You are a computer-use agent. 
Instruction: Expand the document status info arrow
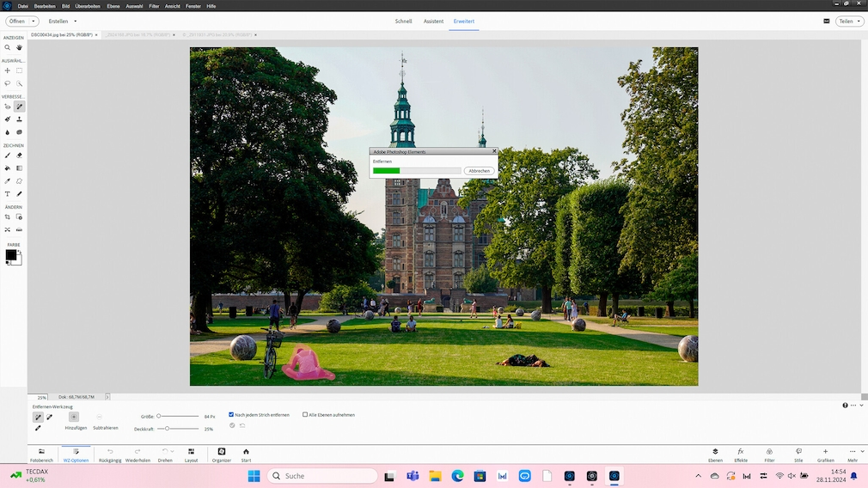pyautogui.click(x=107, y=397)
